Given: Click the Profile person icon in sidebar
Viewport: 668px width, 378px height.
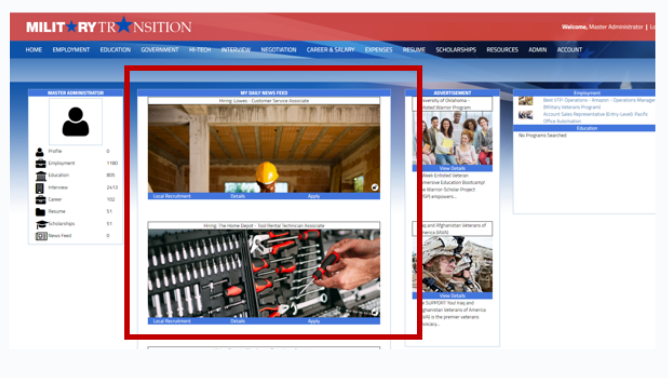Looking at the screenshot, I should tap(40, 152).
